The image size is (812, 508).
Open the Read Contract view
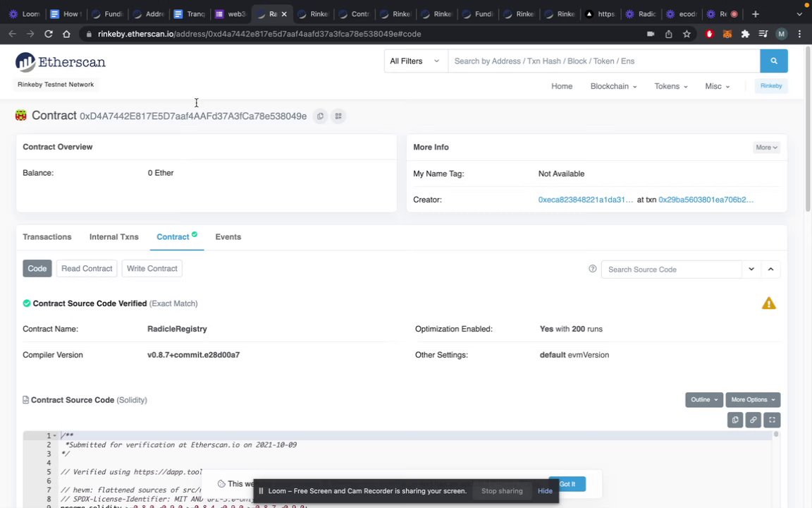[x=87, y=269]
